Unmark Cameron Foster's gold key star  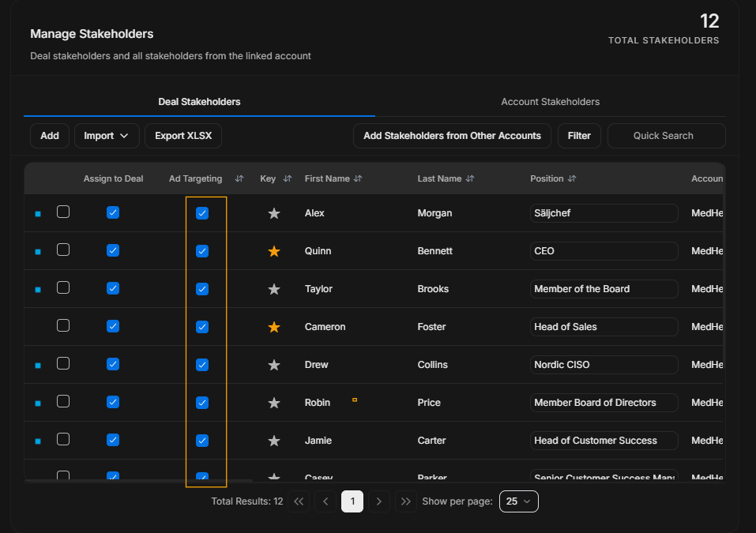(274, 327)
